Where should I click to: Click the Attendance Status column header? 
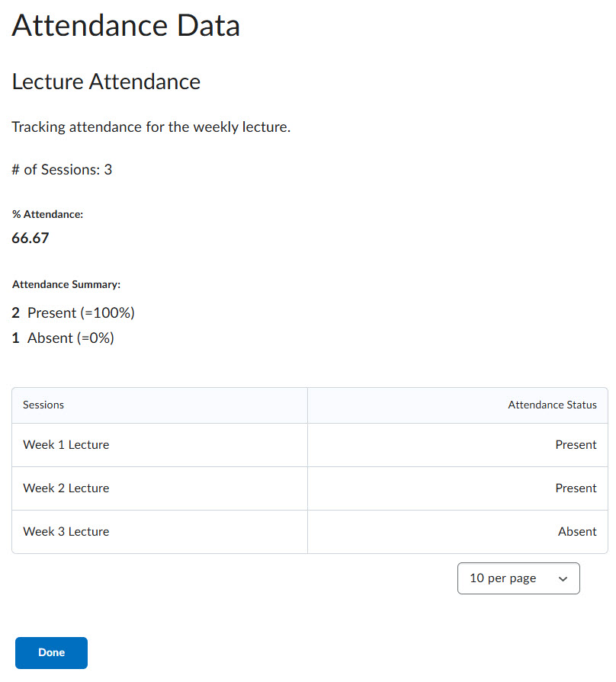click(552, 405)
